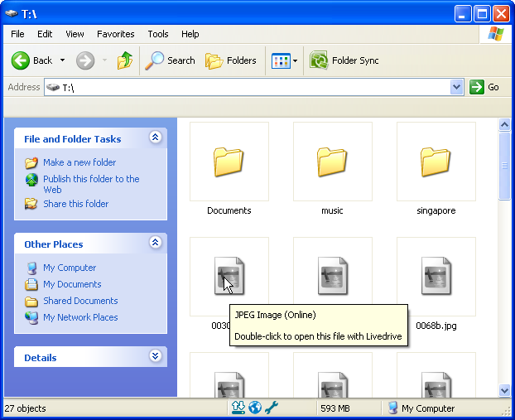The image size is (515, 420).
Task: Open the Favorites menu
Action: [x=115, y=34]
